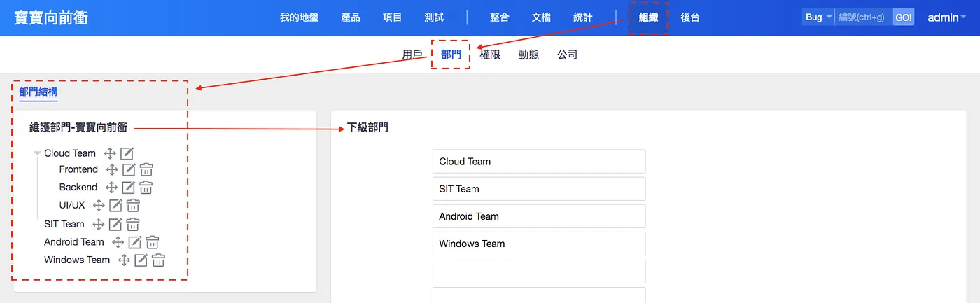
Task: Click the Cloud Team sub-department field
Action: click(x=539, y=162)
